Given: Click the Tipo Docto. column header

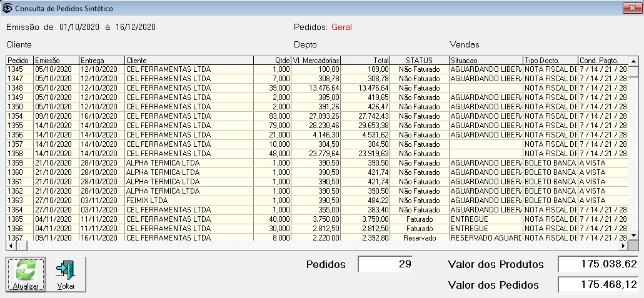Looking at the screenshot, I should click(x=549, y=60).
